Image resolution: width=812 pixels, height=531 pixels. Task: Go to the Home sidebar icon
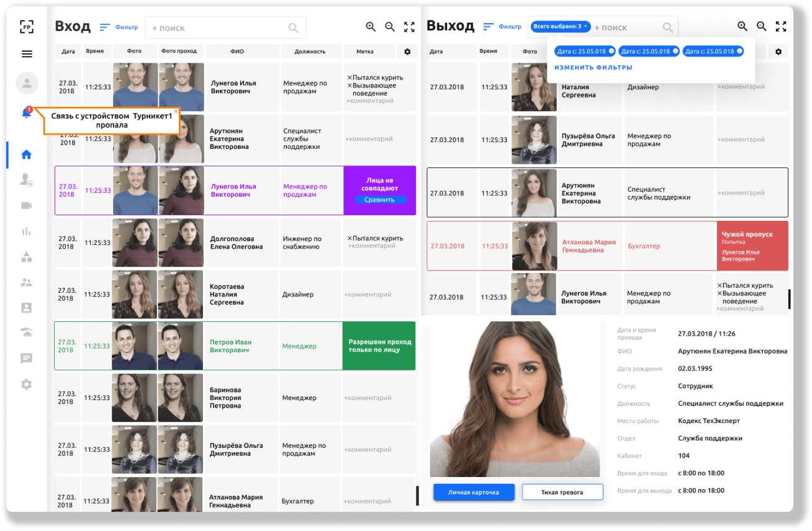(26, 155)
